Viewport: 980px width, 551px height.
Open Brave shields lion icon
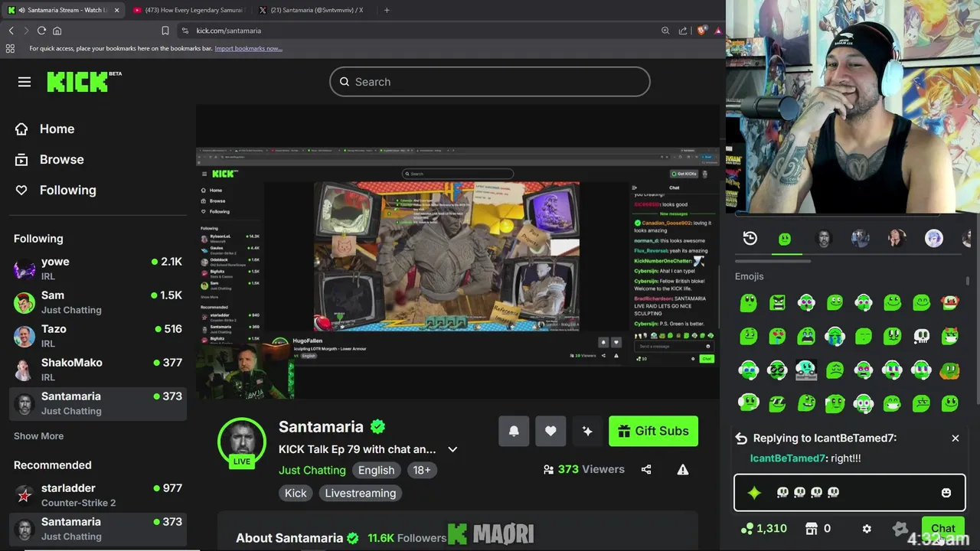[701, 31]
